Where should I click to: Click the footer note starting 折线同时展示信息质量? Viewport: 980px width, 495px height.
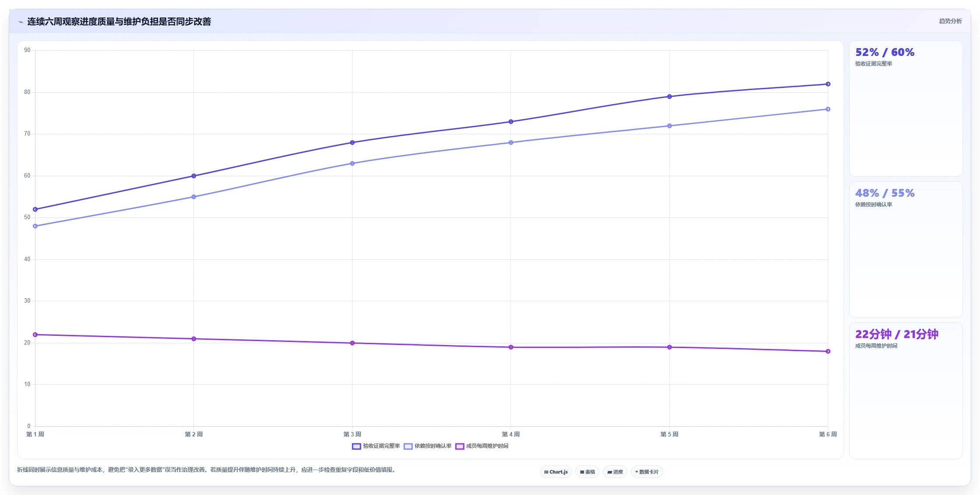tap(206, 470)
